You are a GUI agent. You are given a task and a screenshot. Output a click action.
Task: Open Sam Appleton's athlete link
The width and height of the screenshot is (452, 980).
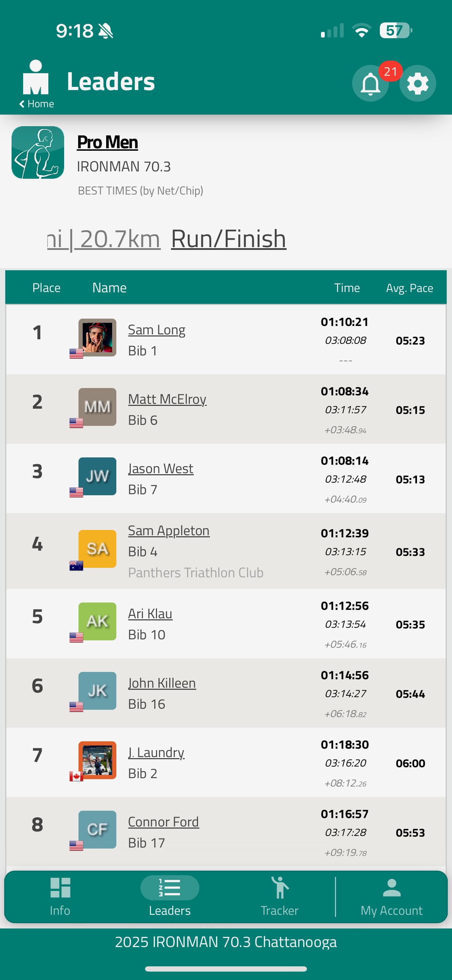click(169, 531)
